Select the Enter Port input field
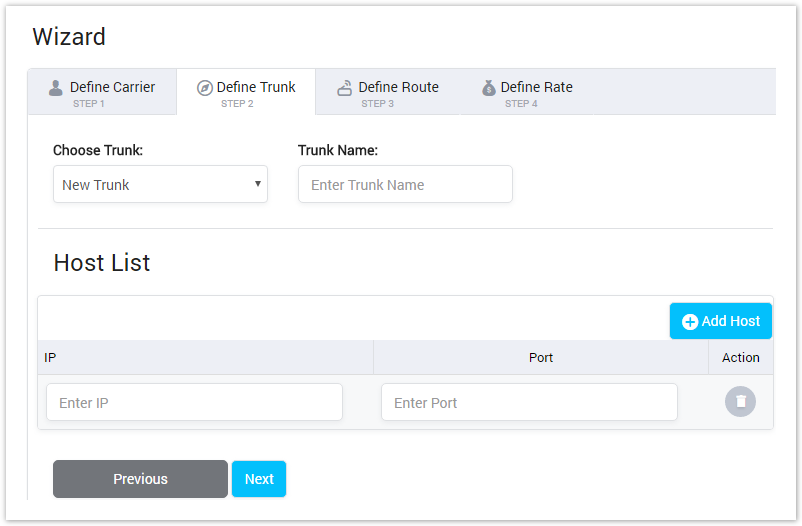The image size is (802, 526). [x=529, y=403]
